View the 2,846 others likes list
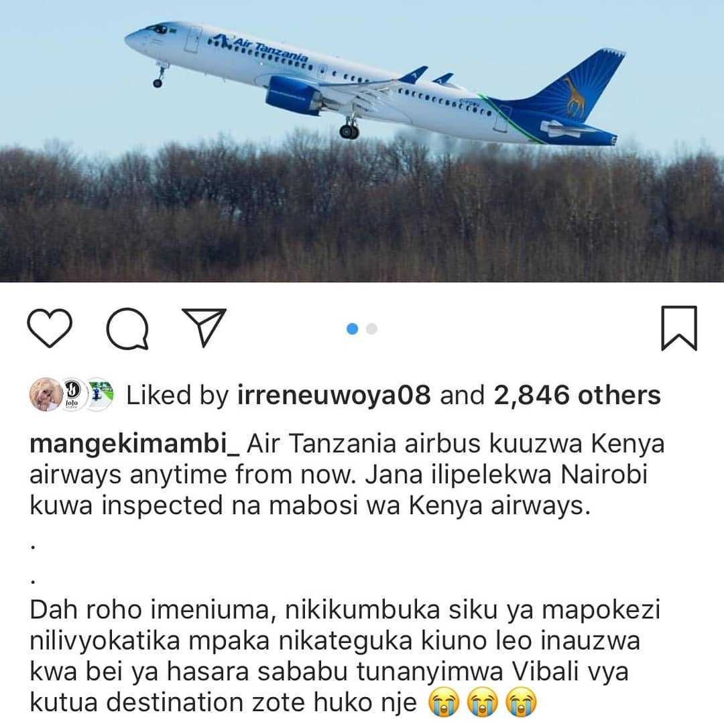Screen dimensions: 724x728 (577, 396)
